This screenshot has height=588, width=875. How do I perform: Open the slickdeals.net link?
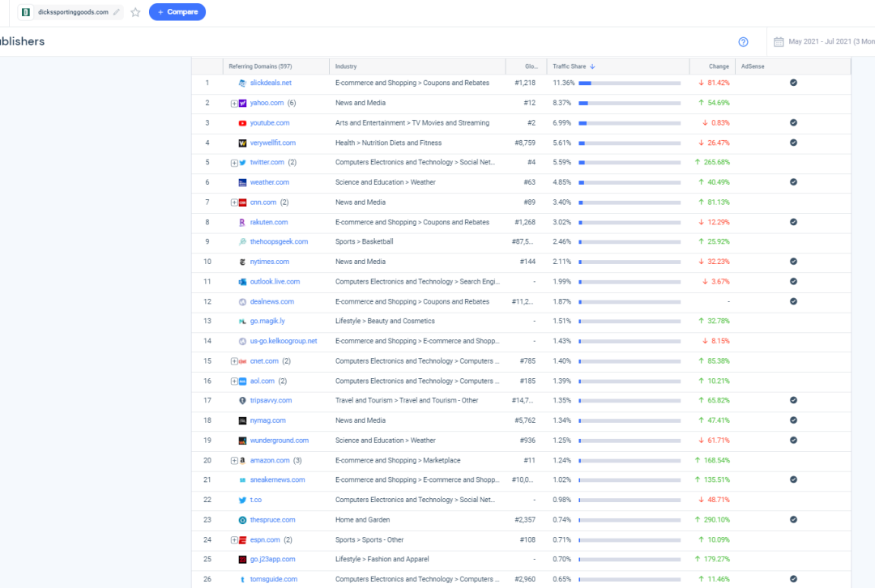[x=271, y=83]
